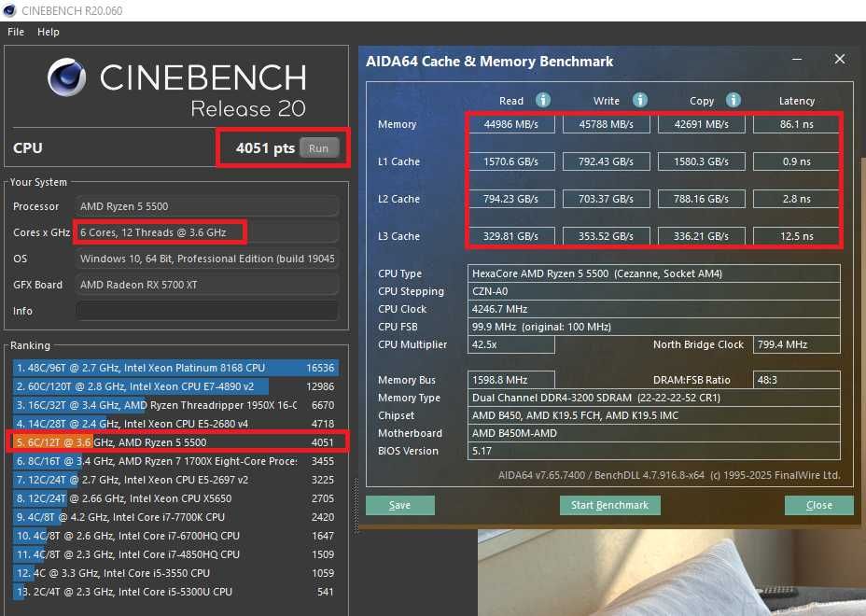
Task: Click Chipset field AMD B450
Action: (x=654, y=415)
